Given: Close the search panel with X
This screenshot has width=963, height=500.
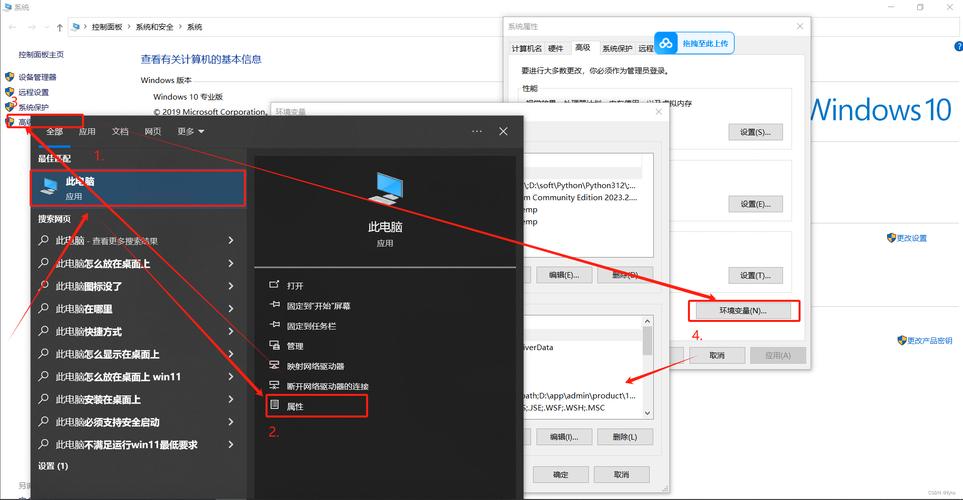Looking at the screenshot, I should point(503,131).
